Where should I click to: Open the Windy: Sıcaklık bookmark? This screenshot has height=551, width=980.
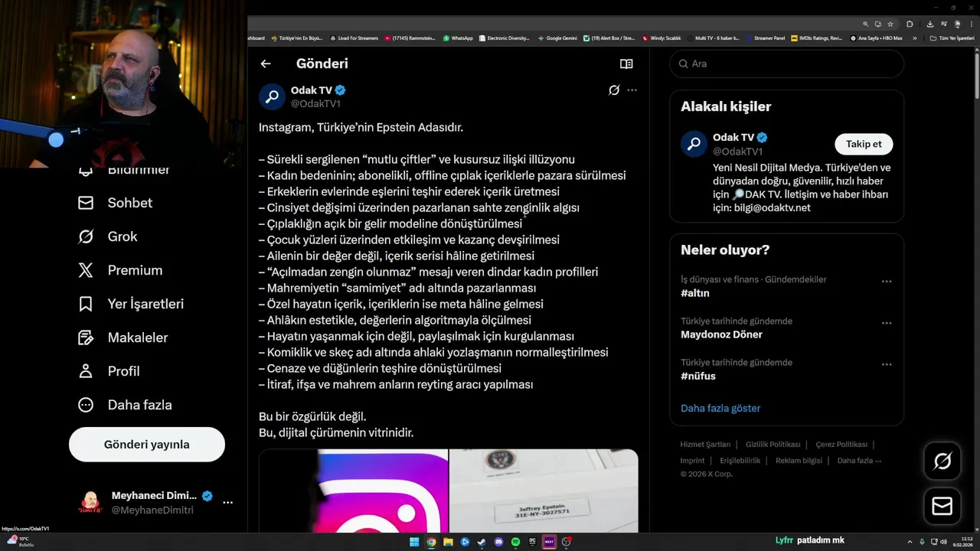[661, 37]
